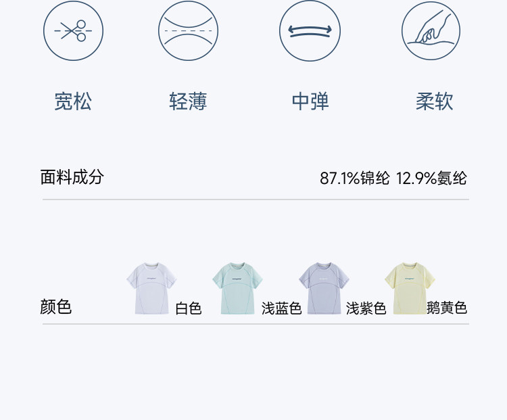Click the 轻薄 label
Image resolution: width=507 pixels, height=420 pixels.
pos(188,102)
